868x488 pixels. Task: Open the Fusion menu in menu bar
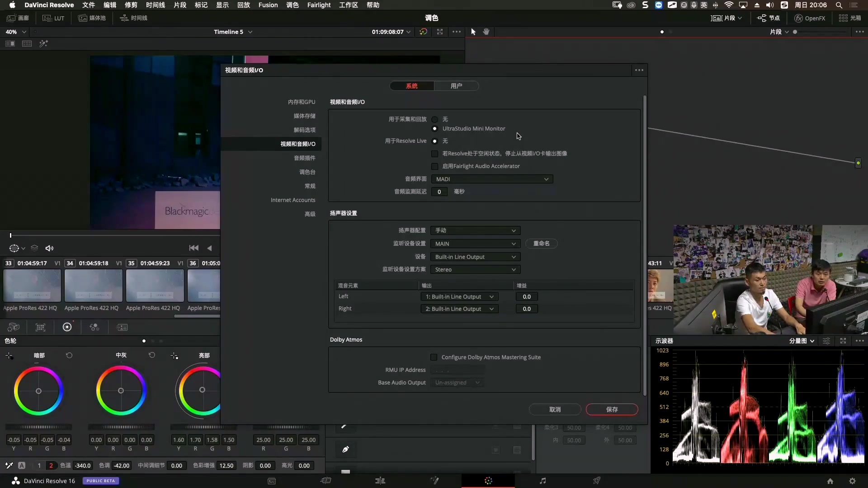(x=268, y=5)
